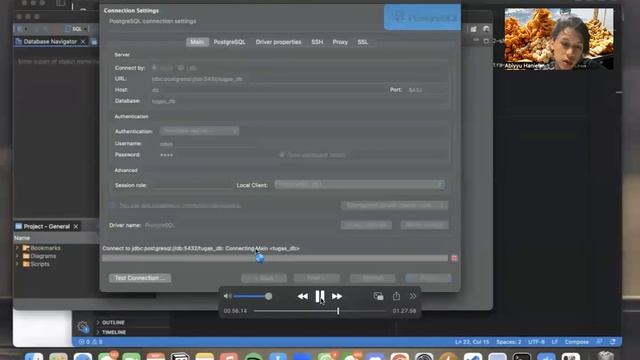Open the Main connection settings tab
The height and width of the screenshot is (360, 640).
(197, 42)
